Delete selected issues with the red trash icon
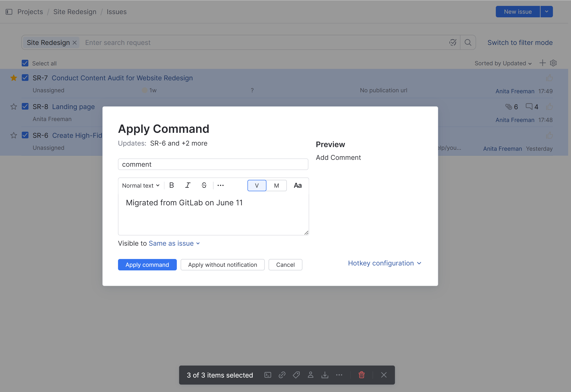The width and height of the screenshot is (571, 392). click(361, 375)
